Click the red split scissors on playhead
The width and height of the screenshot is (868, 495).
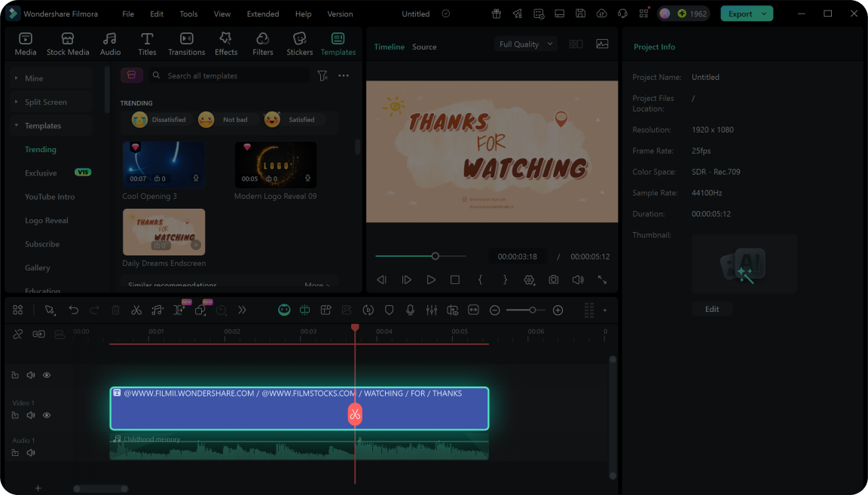(355, 414)
